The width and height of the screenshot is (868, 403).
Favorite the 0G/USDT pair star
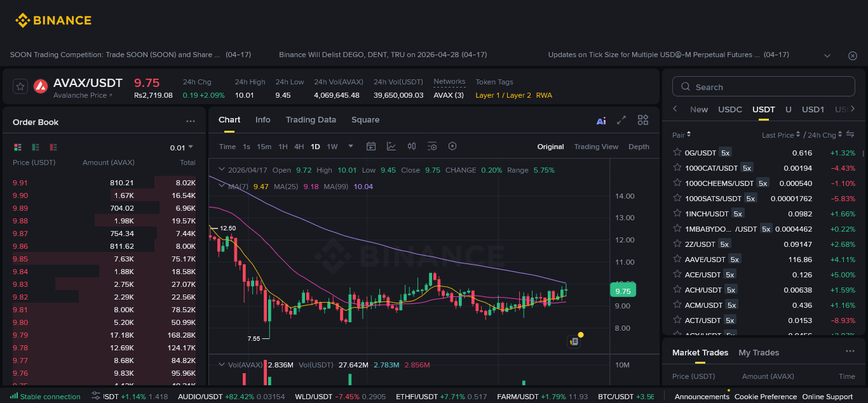click(x=677, y=152)
